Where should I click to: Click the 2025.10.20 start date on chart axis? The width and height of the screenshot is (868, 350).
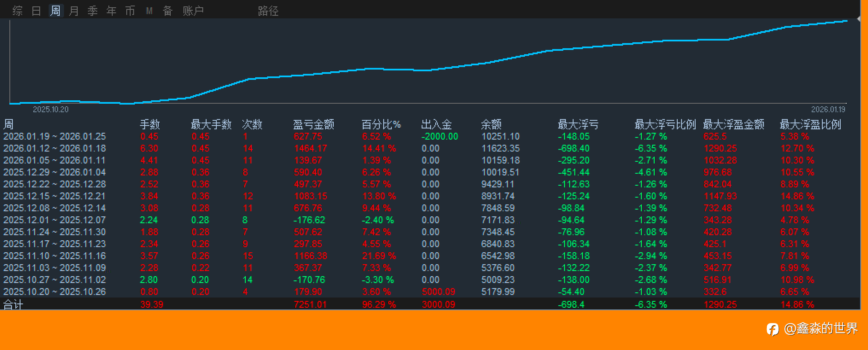tap(51, 109)
